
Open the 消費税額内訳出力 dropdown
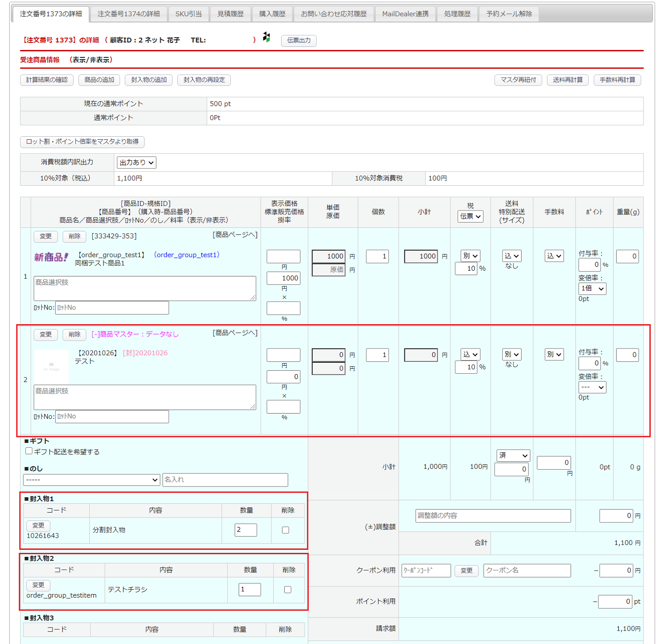(x=136, y=162)
